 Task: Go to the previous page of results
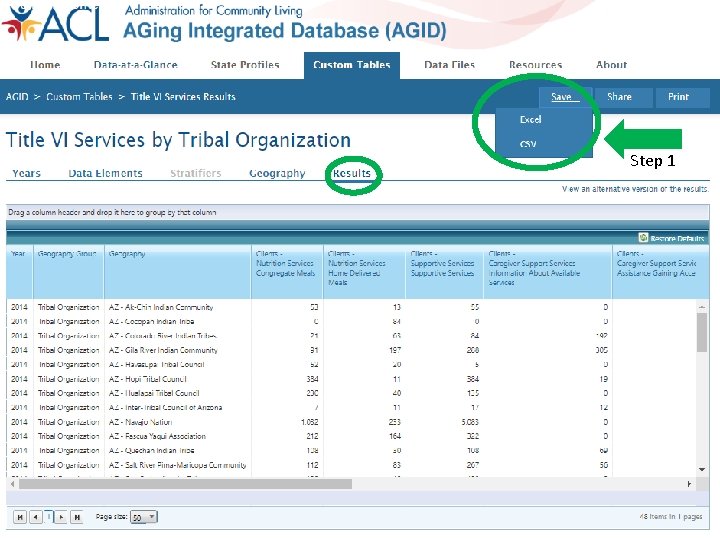coord(35,517)
